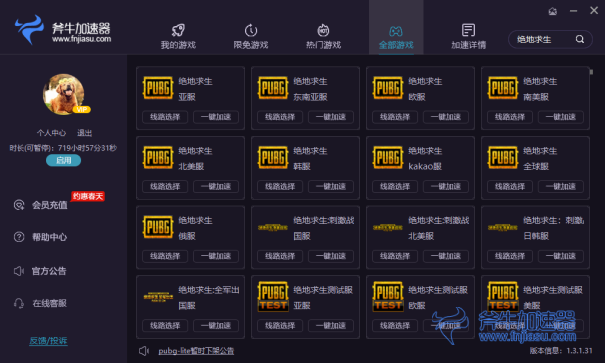Open the 加速详情 tab
This screenshot has width=605, height=363.
coord(468,36)
